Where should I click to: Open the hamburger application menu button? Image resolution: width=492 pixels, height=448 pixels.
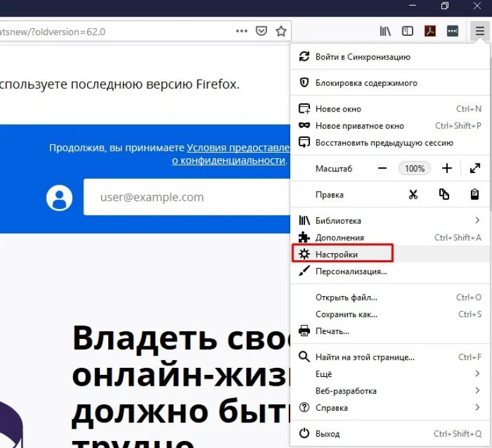[x=479, y=31]
